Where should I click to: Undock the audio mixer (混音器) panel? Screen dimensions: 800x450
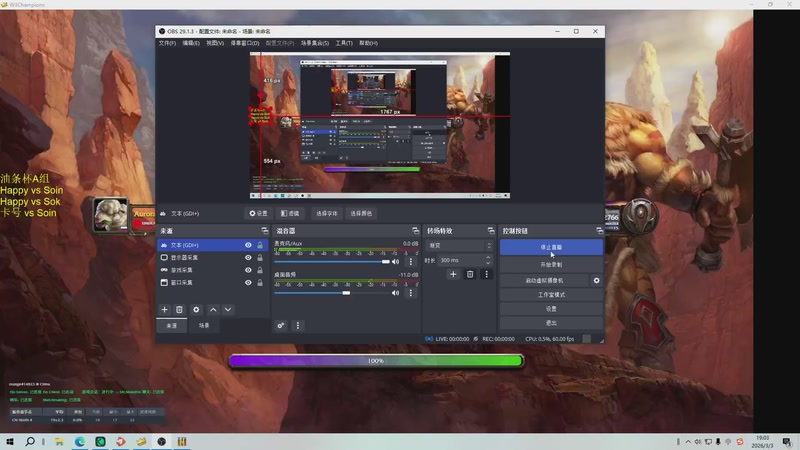tap(415, 231)
